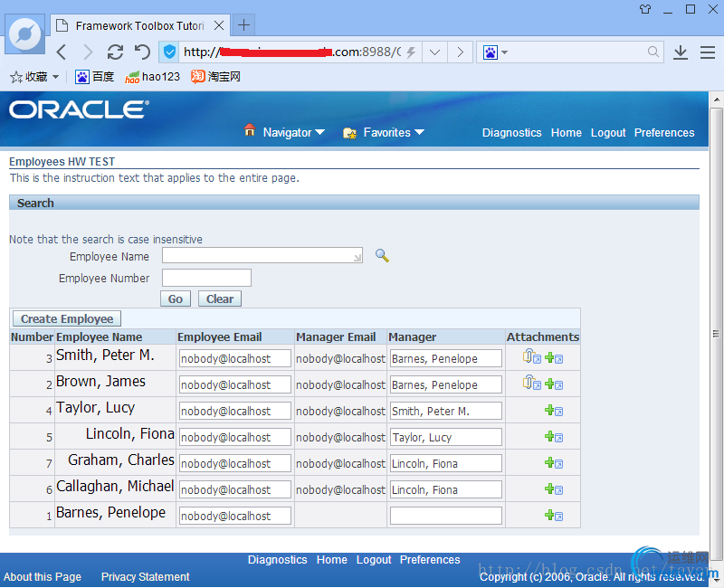Viewport: 724px width, 588px height.
Task: Click the browser back arrow
Action: click(62, 52)
